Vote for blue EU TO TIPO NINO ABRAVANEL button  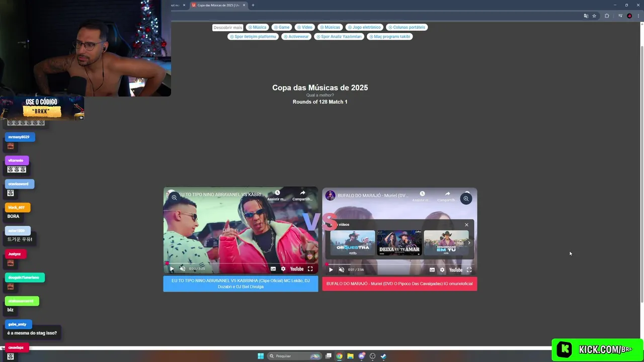240,284
